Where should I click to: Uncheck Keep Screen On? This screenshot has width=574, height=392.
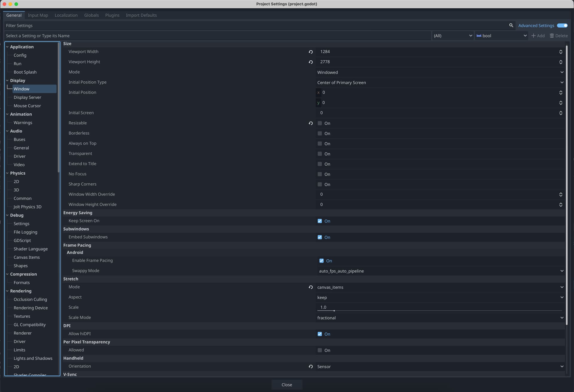(320, 221)
